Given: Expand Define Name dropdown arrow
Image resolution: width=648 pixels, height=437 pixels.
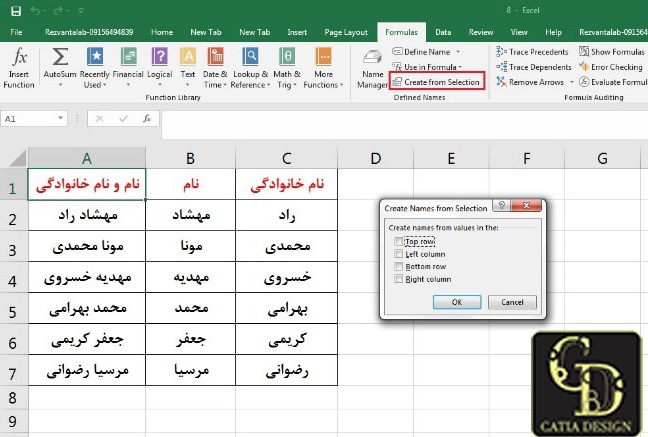Looking at the screenshot, I should point(458,52).
